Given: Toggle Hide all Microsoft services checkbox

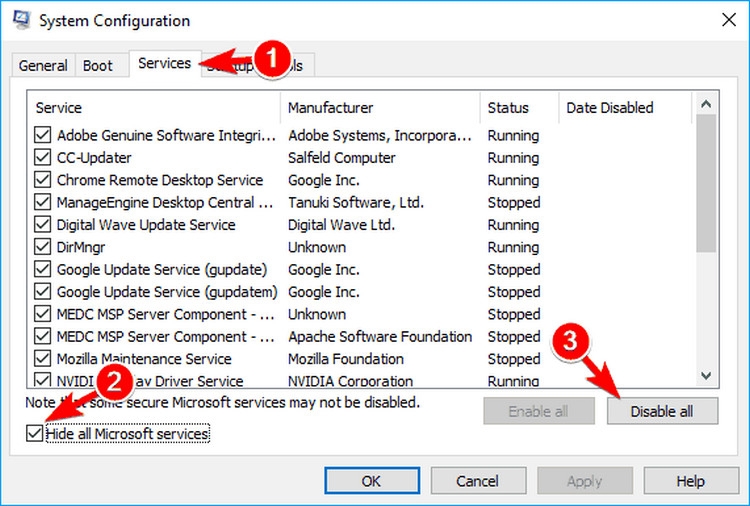Looking at the screenshot, I should [x=37, y=434].
